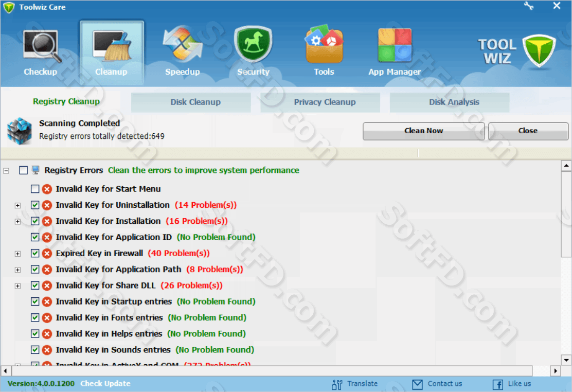572x392 pixels.
Task: Click the computer icon next to Registry Errors
Action: (35, 170)
